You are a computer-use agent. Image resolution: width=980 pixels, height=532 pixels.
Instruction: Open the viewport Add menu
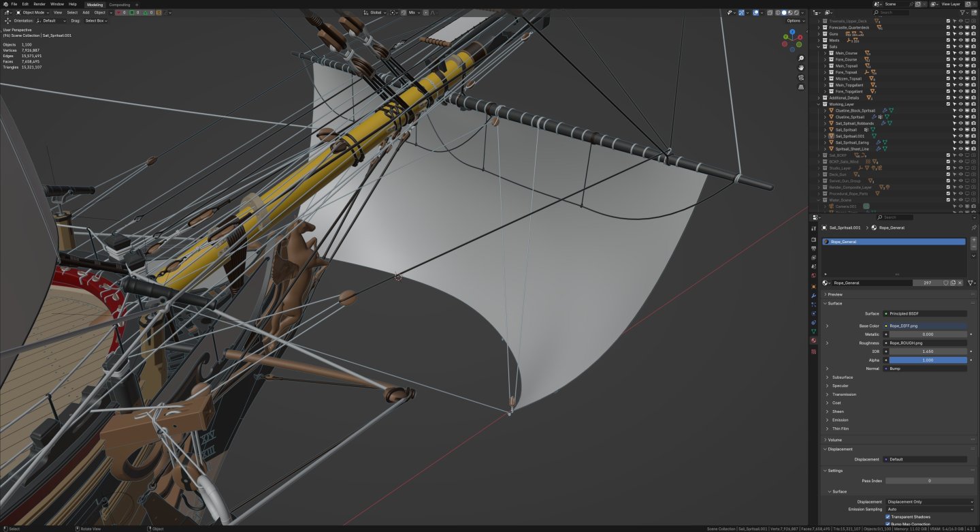[x=86, y=12]
